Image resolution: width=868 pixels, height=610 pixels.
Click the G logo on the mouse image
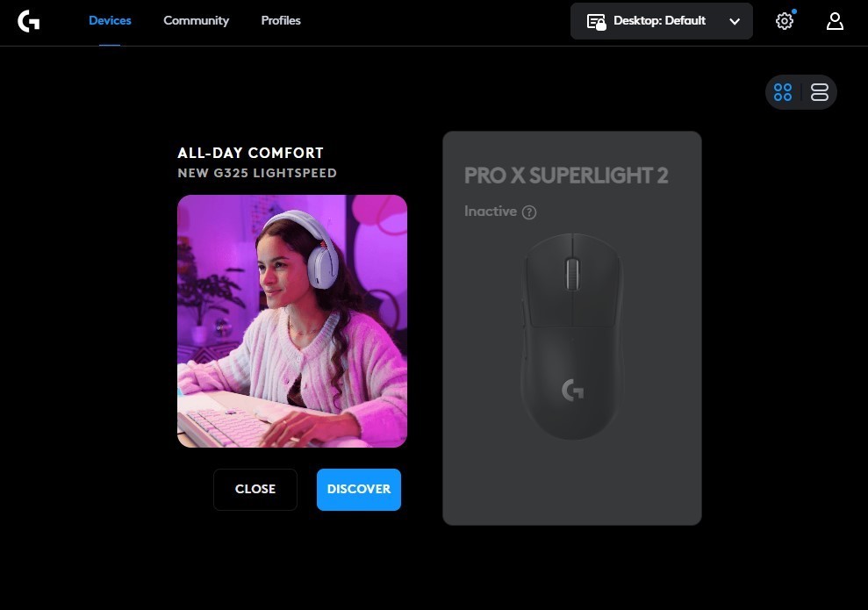(572, 390)
